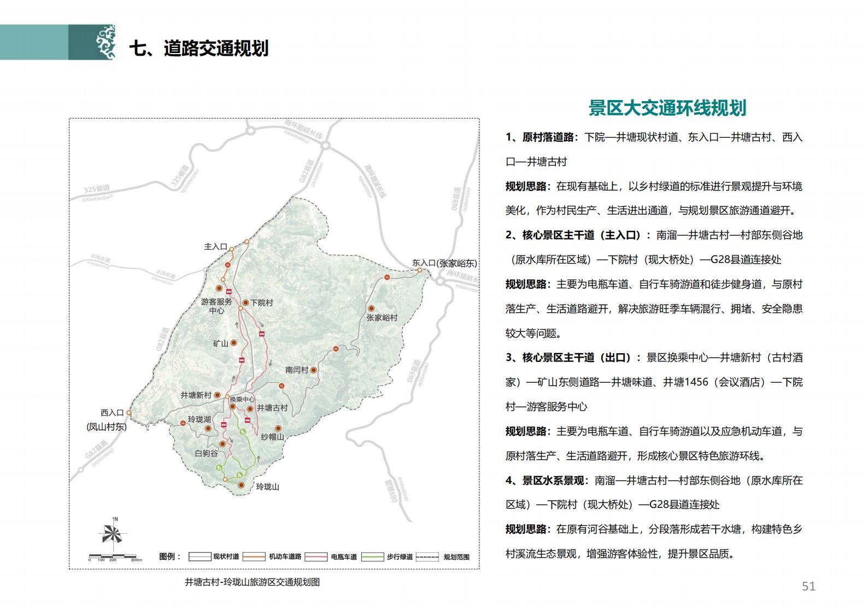Click the line starting 较大等问题
Viewport: 868px width, 614px height.
(533, 333)
